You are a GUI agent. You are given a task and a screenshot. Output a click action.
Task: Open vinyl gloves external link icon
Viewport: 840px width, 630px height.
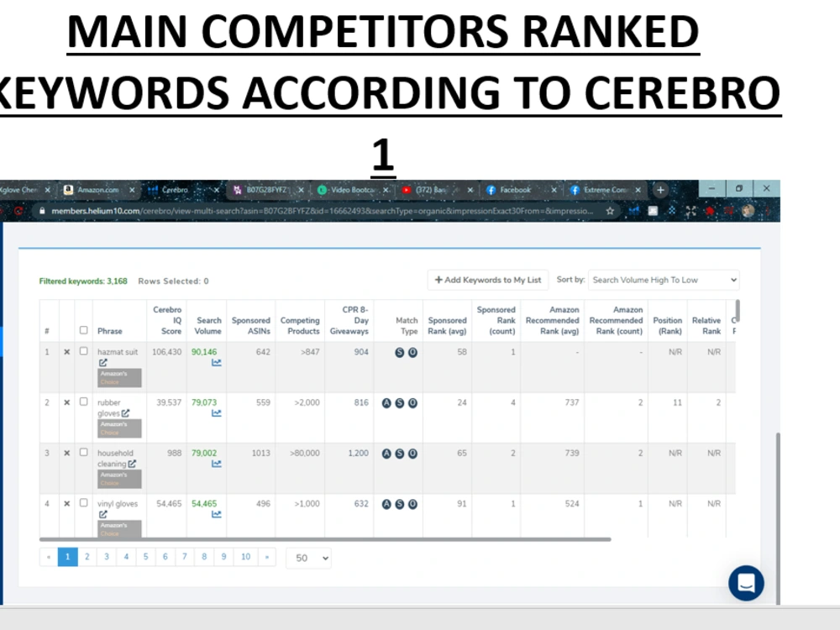point(102,514)
